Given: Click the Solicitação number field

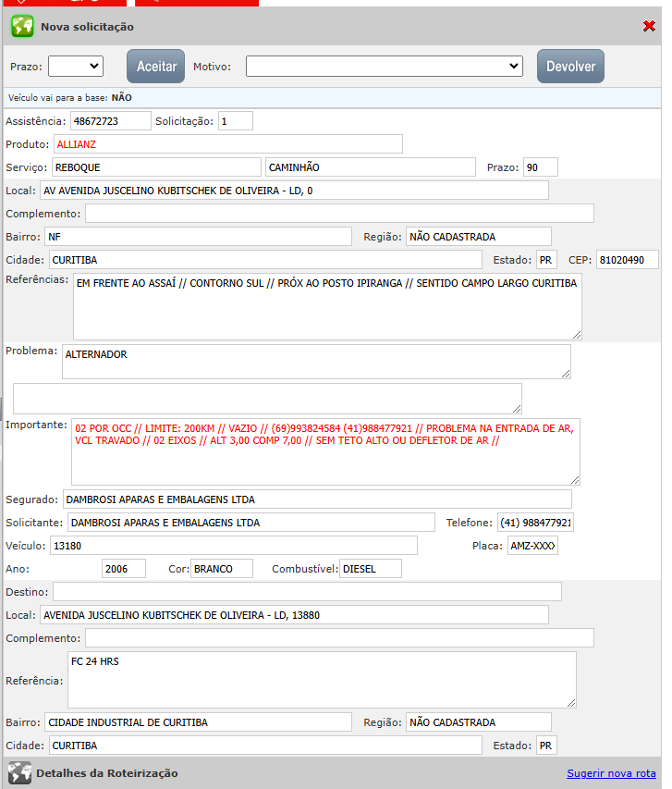Looking at the screenshot, I should pyautogui.click(x=236, y=121).
